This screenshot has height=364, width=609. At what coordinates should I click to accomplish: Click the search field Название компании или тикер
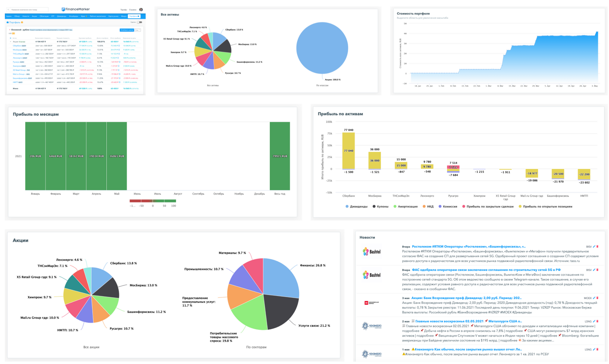pyautogui.click(x=30, y=10)
